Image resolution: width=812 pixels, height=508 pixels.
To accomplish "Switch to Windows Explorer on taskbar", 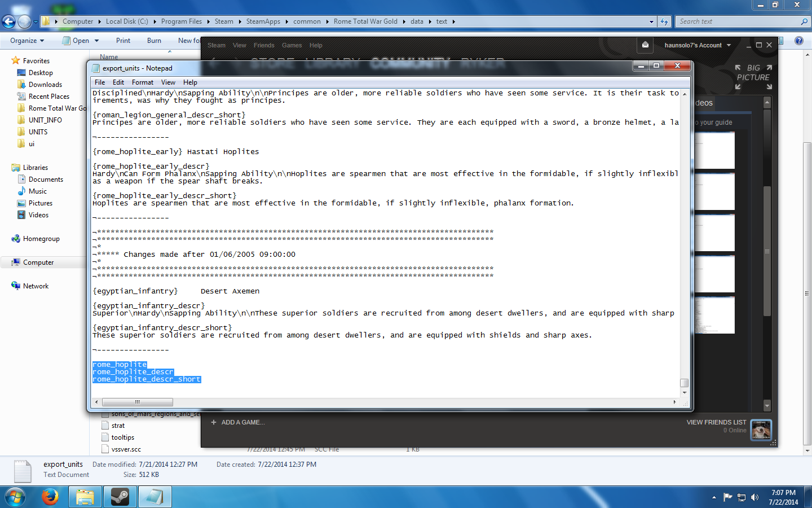I will [85, 497].
